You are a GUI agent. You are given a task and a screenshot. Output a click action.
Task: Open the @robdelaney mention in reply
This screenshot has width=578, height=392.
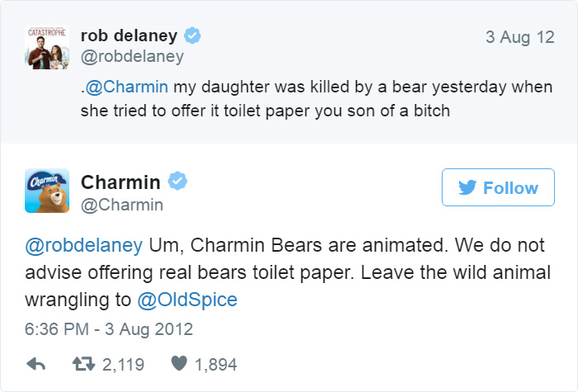pyautogui.click(x=83, y=245)
